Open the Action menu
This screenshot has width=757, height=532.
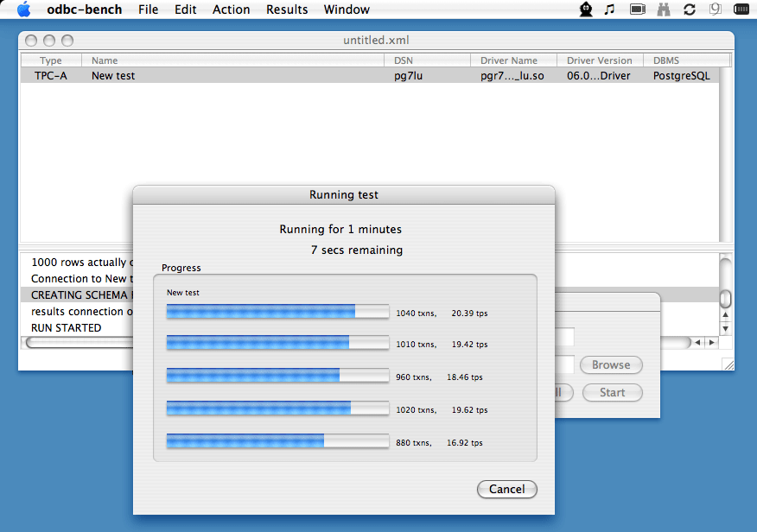point(231,9)
